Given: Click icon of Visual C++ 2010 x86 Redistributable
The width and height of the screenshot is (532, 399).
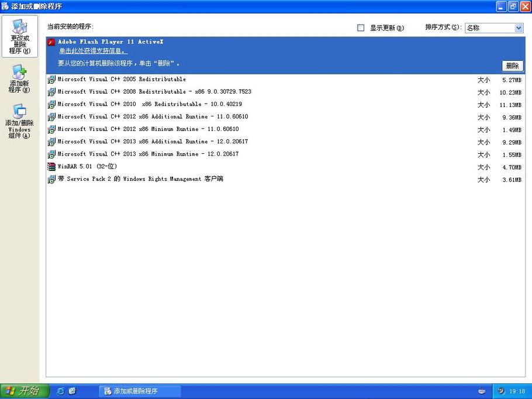Looking at the screenshot, I should coord(51,105).
